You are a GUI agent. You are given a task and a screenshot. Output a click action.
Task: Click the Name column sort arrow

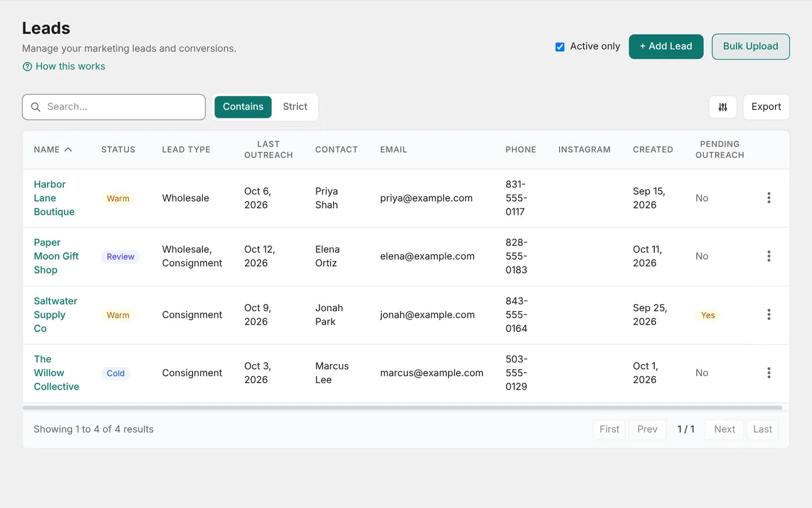pos(68,150)
